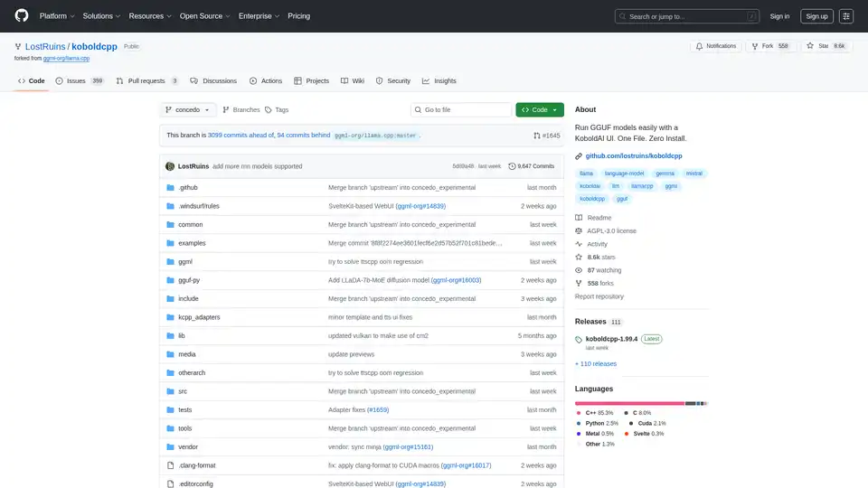Click the command palette icon in header
This screenshot has height=488, width=868.
click(846, 16)
